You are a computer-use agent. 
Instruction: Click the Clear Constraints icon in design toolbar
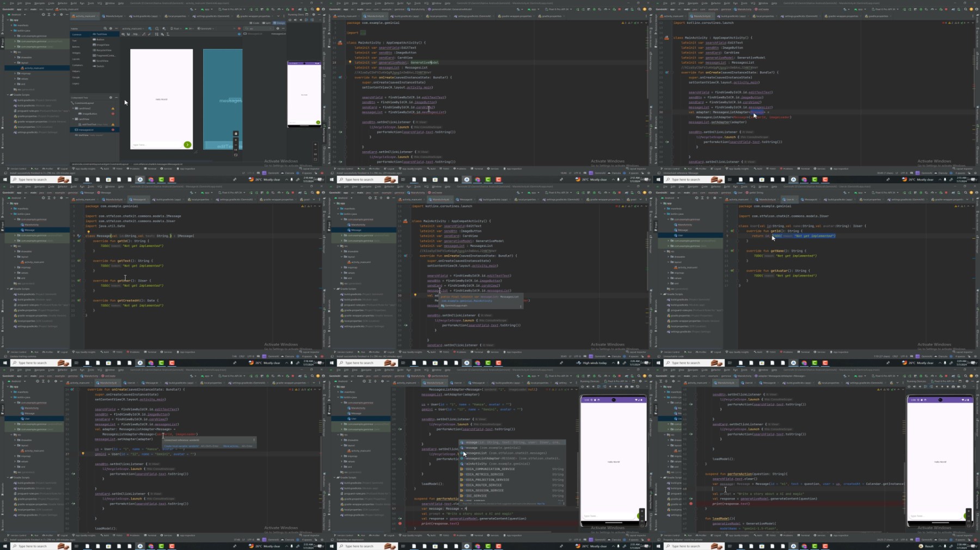click(144, 34)
